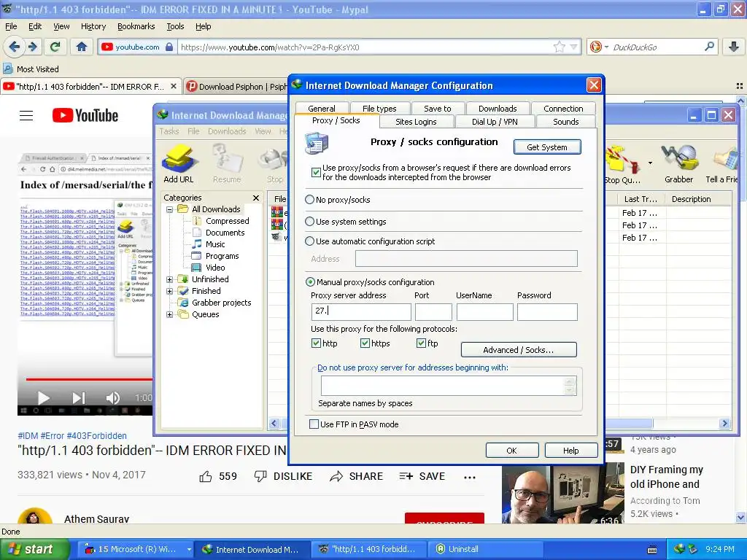Click the UserName input field
The width and height of the screenshot is (747, 560).
point(484,311)
